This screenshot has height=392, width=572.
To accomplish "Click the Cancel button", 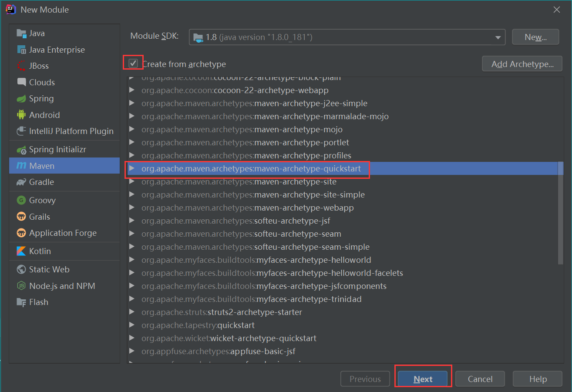I will coord(480,379).
